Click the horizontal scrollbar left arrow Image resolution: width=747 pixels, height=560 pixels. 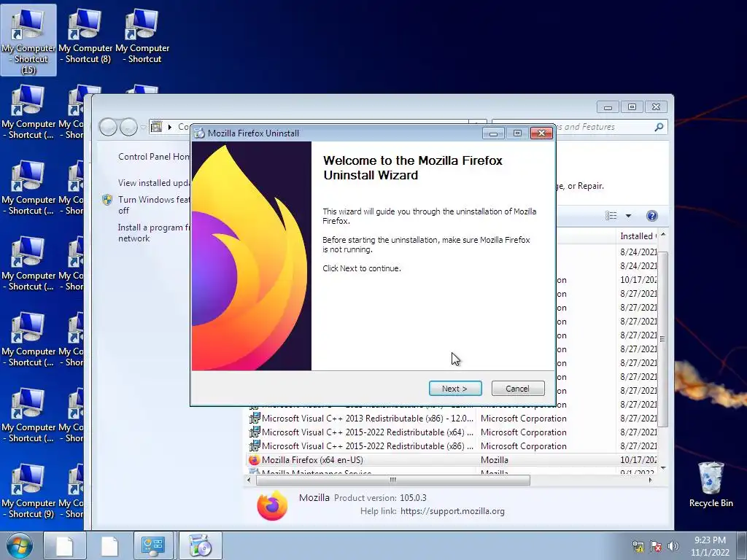pyautogui.click(x=249, y=480)
